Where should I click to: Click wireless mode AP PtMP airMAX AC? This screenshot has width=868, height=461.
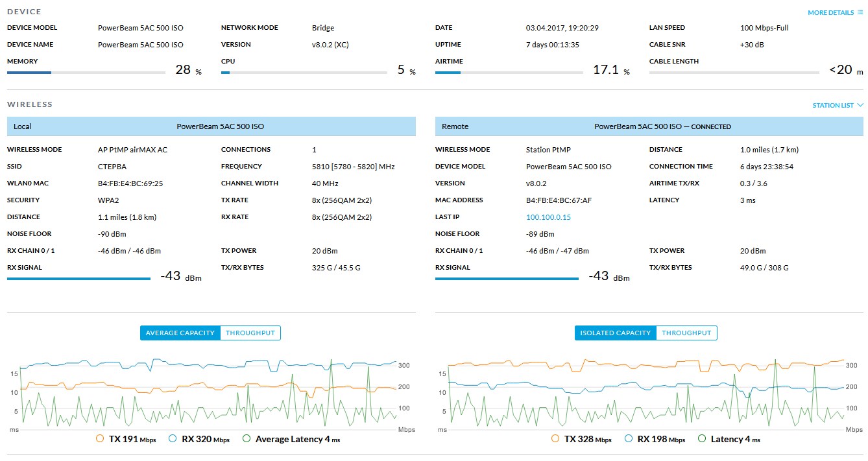[132, 150]
